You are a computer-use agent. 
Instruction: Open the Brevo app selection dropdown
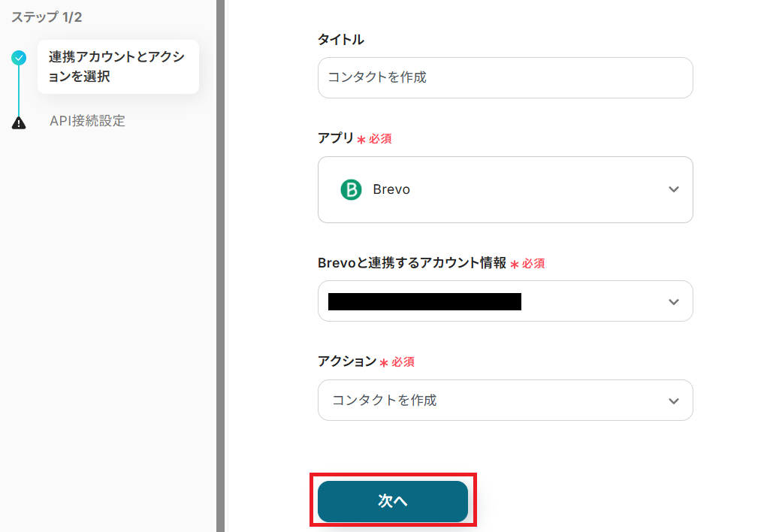tap(505, 189)
